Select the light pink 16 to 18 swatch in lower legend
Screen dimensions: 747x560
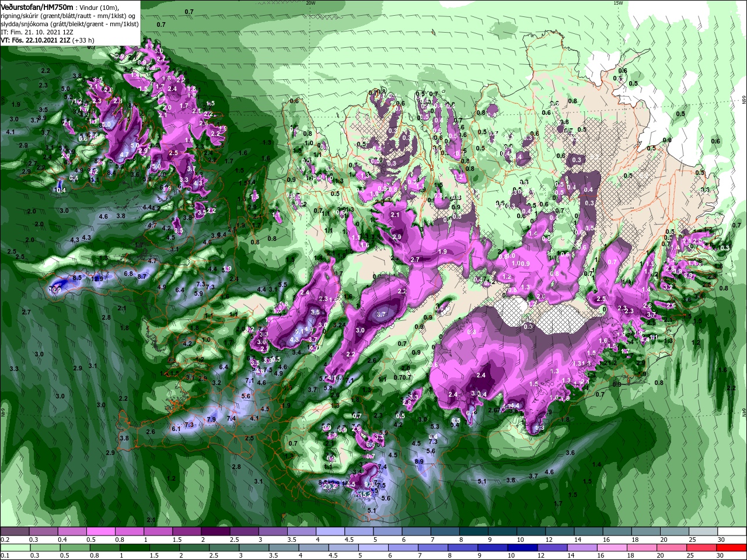point(611,548)
